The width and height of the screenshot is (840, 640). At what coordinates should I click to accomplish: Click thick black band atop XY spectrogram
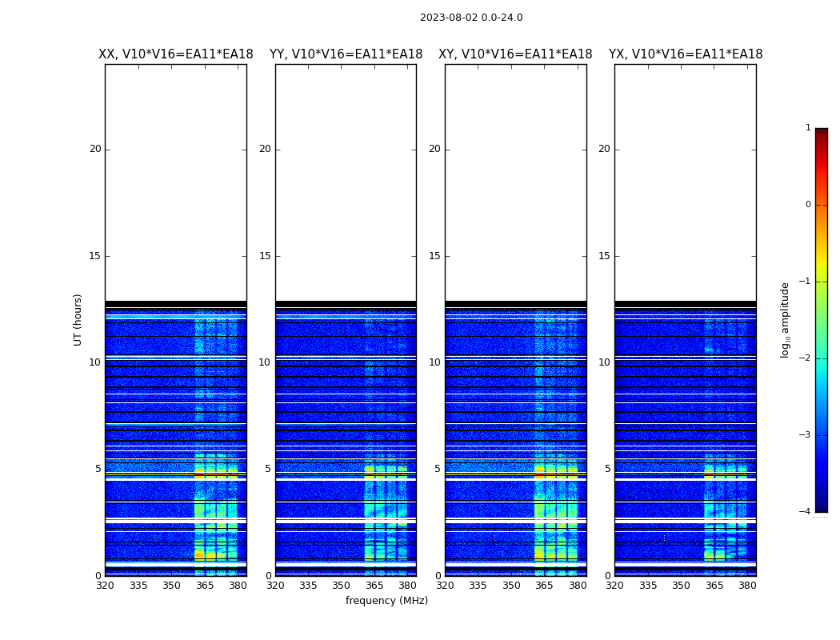coord(515,304)
